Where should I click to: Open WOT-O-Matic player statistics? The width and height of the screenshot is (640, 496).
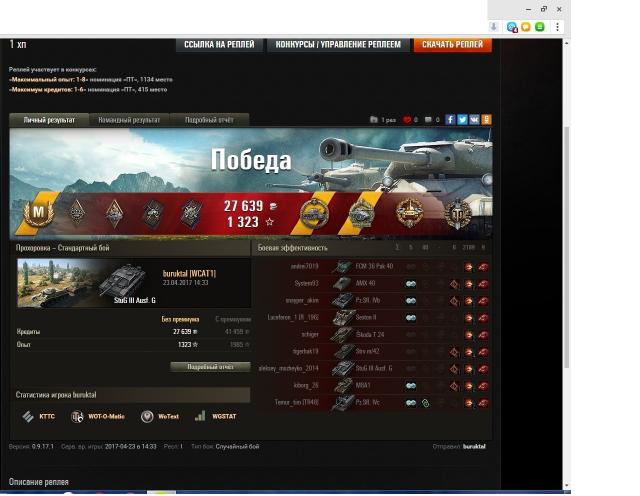98,416
